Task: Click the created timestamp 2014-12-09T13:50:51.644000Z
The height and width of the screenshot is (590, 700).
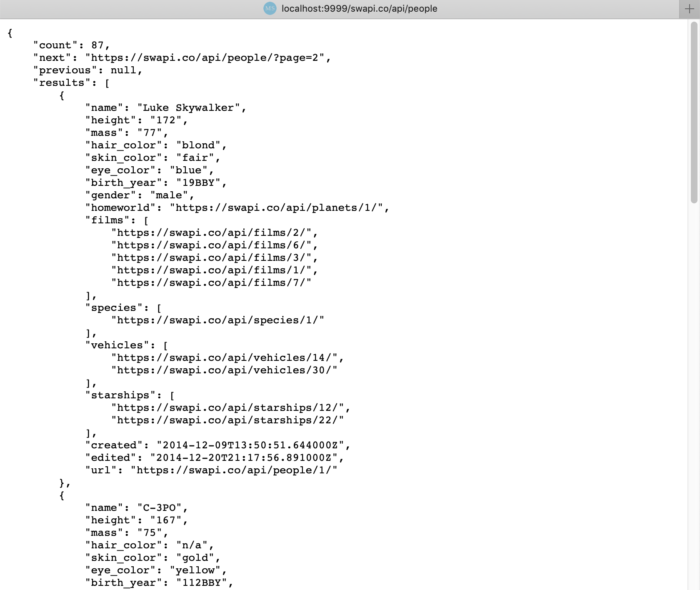Action: point(250,445)
